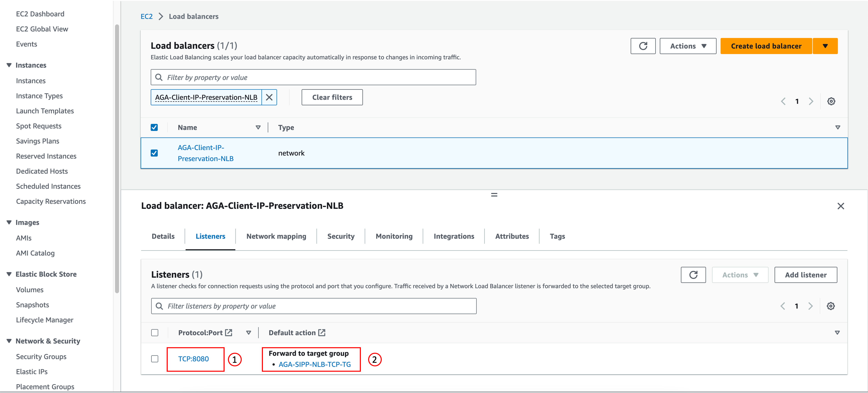Expand Create load balancer dropdown arrow

825,46
